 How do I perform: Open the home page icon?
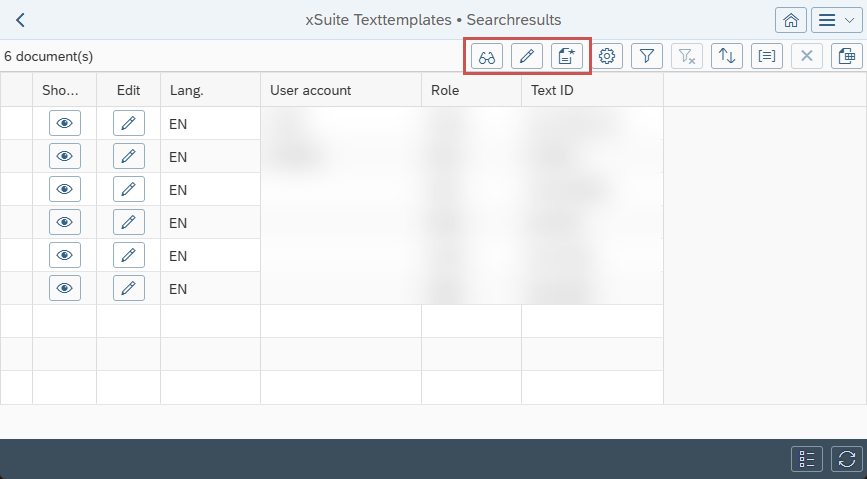tap(791, 20)
